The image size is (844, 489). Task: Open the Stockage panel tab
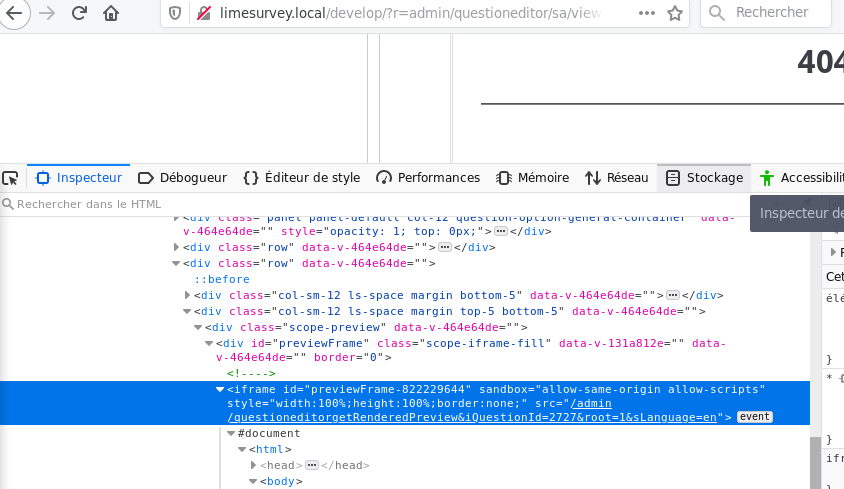(705, 178)
